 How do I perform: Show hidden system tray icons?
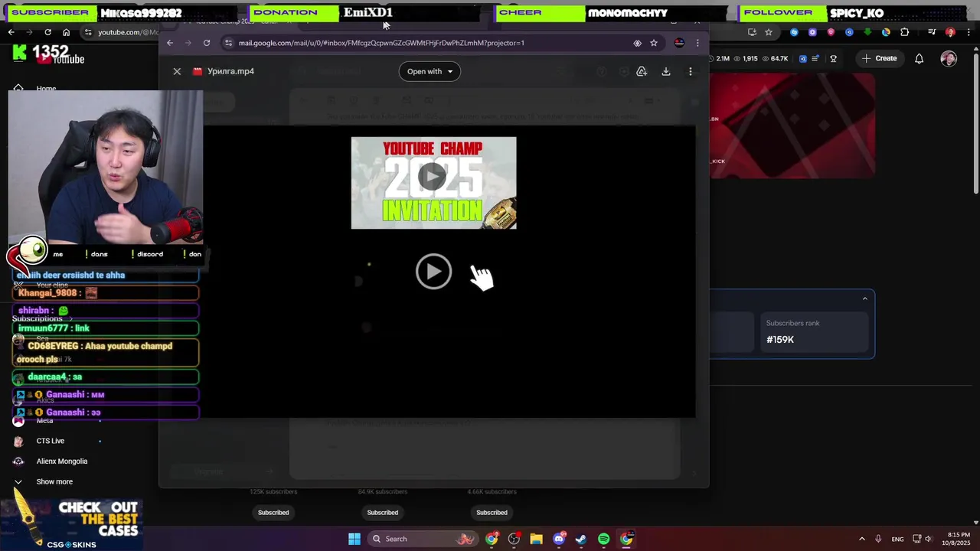861,539
